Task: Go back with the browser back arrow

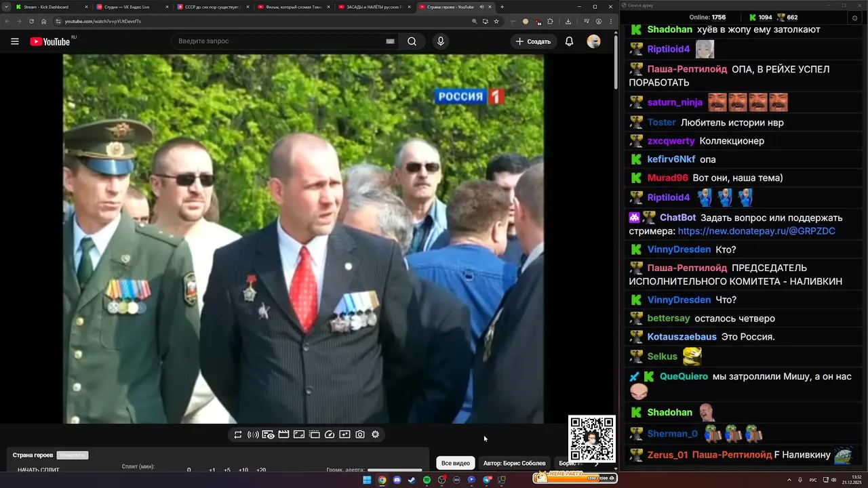Action: [x=7, y=21]
